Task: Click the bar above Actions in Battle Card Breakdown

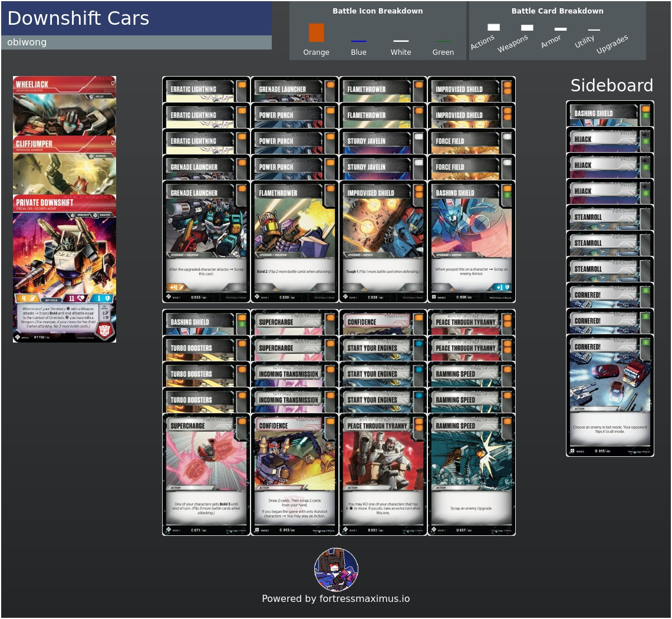Action: click(x=494, y=27)
